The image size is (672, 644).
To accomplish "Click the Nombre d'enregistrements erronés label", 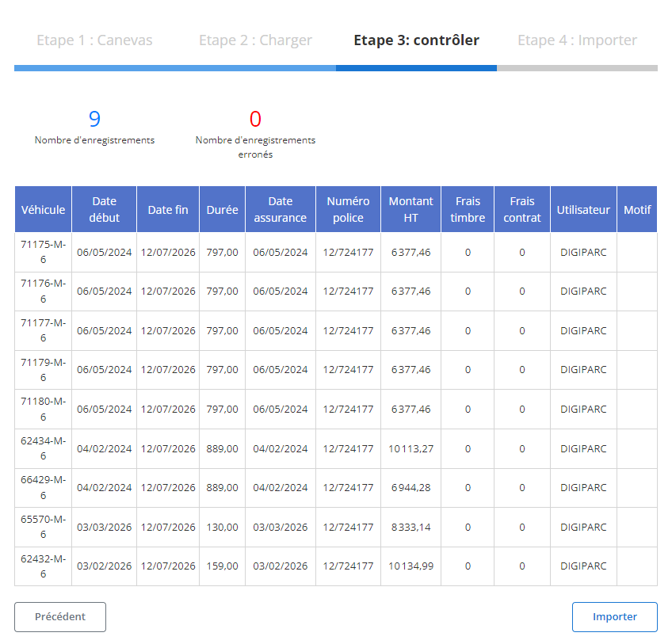I will coord(255,147).
